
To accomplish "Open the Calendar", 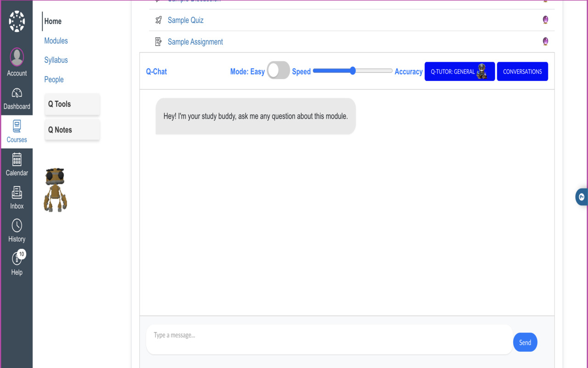I will [17, 165].
